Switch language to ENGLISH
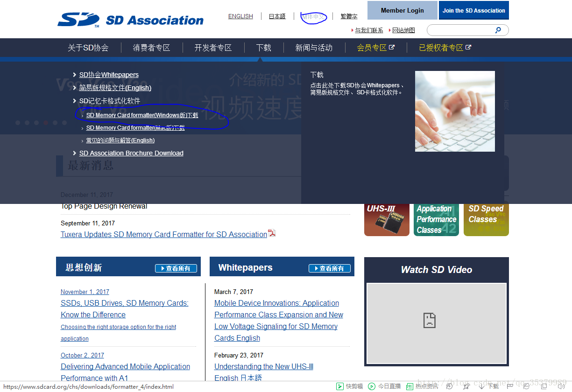 240,16
